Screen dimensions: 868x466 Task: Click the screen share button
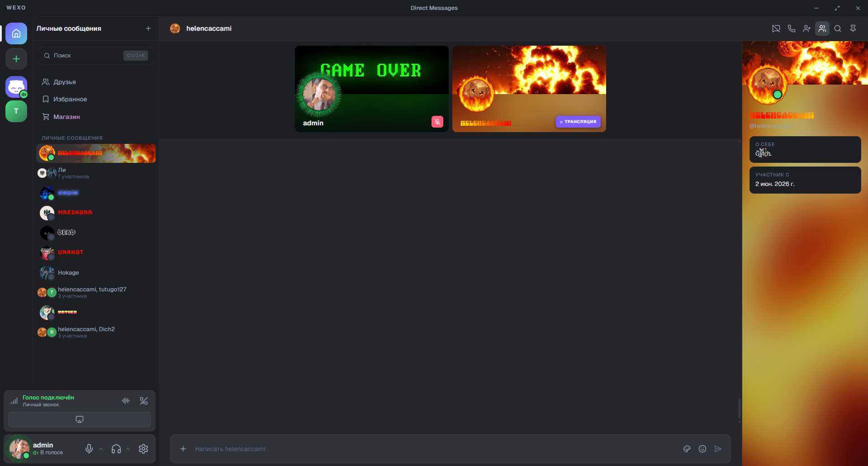[80, 419]
